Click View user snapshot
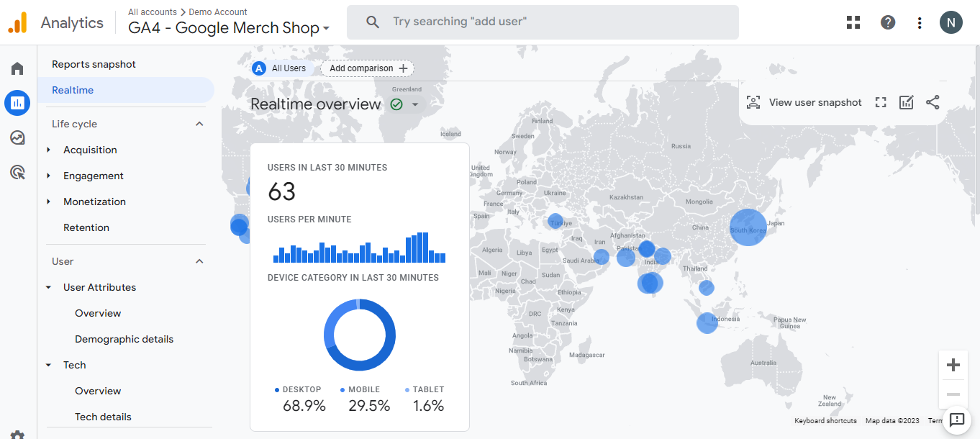 click(x=804, y=102)
